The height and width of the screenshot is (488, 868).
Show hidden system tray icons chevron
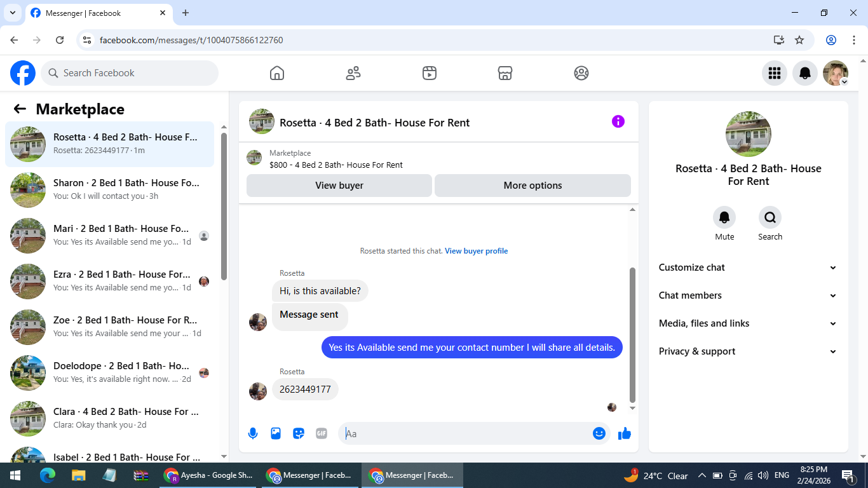[x=702, y=475]
